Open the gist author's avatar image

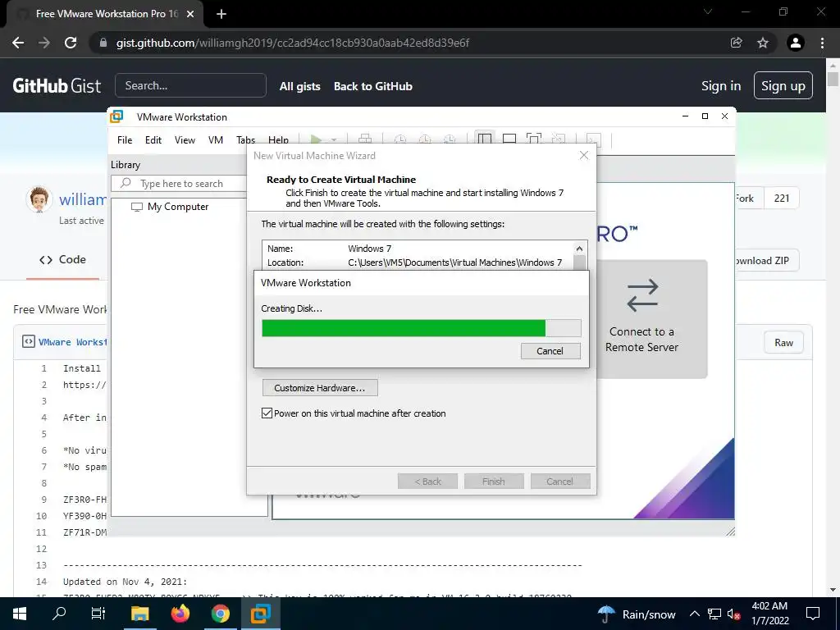pos(39,199)
